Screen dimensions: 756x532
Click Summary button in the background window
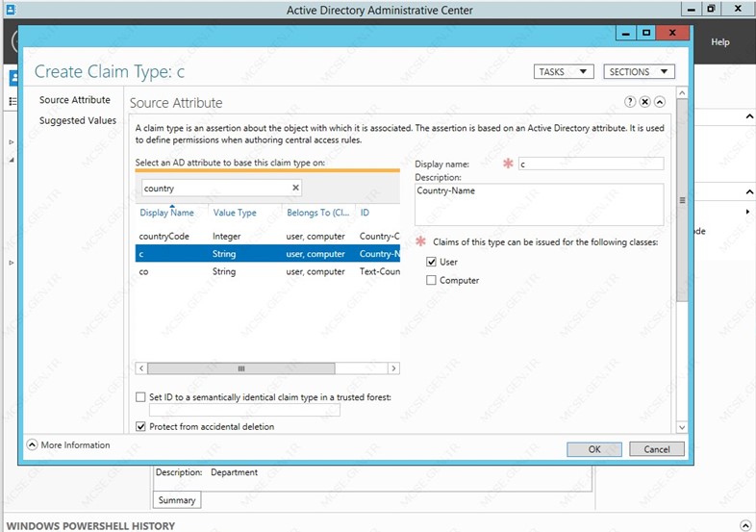pyautogui.click(x=177, y=500)
